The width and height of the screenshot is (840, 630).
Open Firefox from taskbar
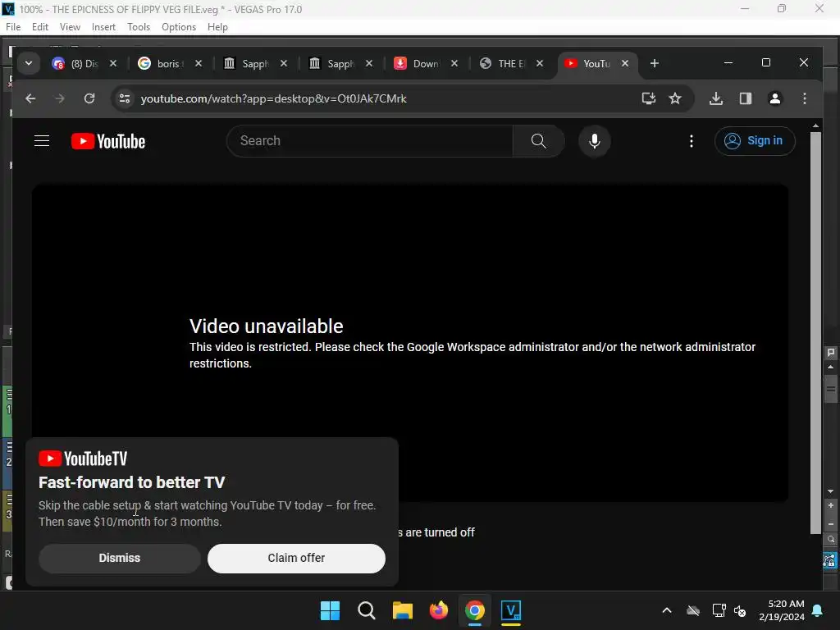coord(438,610)
